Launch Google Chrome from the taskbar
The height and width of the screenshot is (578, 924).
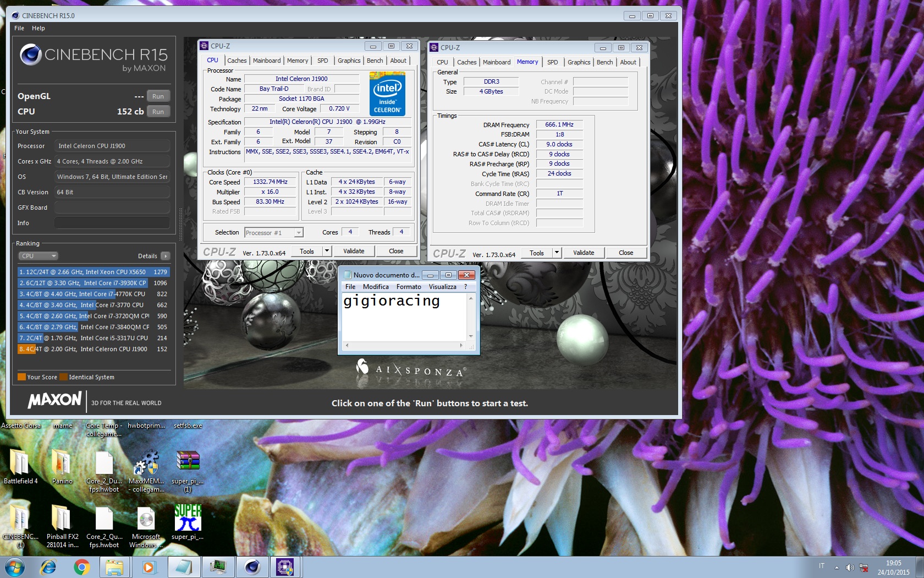(82, 567)
